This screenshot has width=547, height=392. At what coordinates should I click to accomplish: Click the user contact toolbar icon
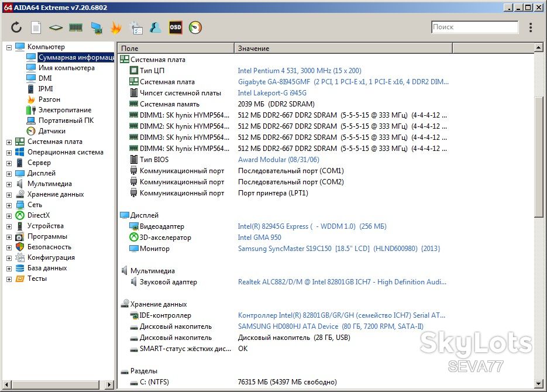[155, 27]
